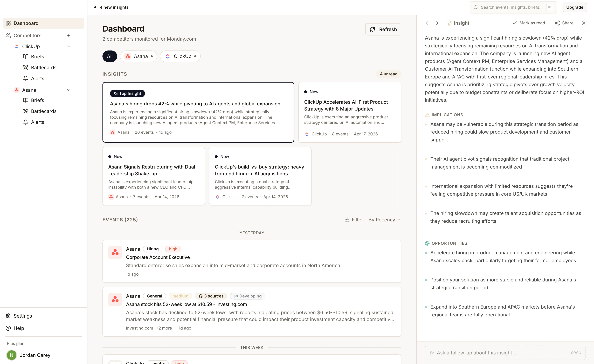Open the By Recency sort dropdown

384,220
